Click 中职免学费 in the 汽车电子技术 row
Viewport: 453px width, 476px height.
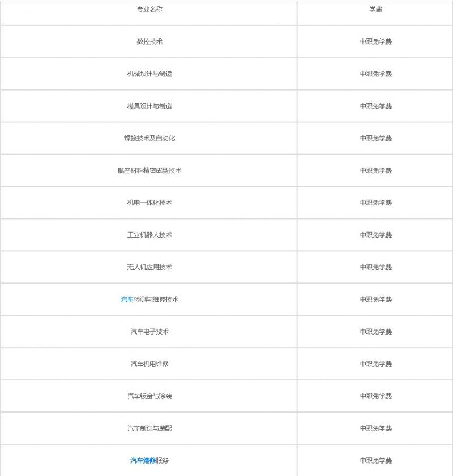coord(375,332)
